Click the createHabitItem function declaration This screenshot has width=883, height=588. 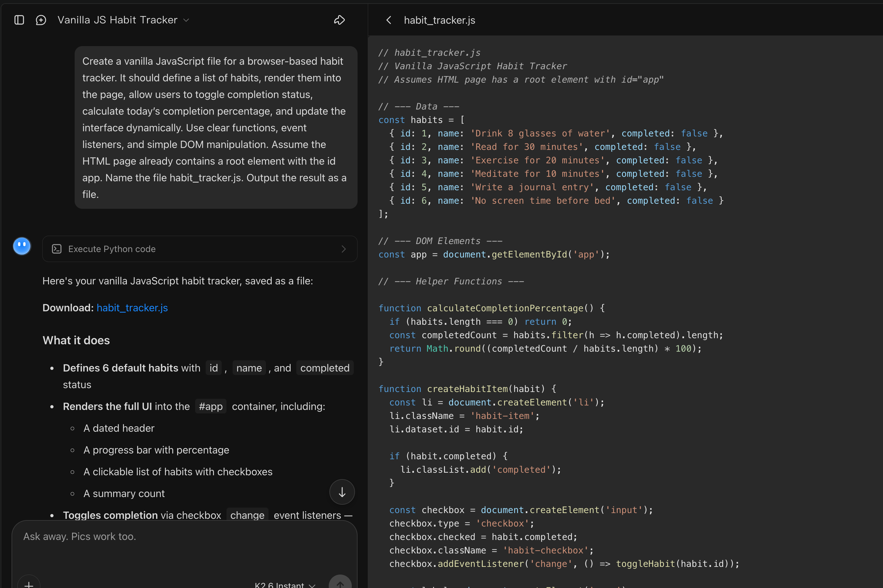point(467,388)
